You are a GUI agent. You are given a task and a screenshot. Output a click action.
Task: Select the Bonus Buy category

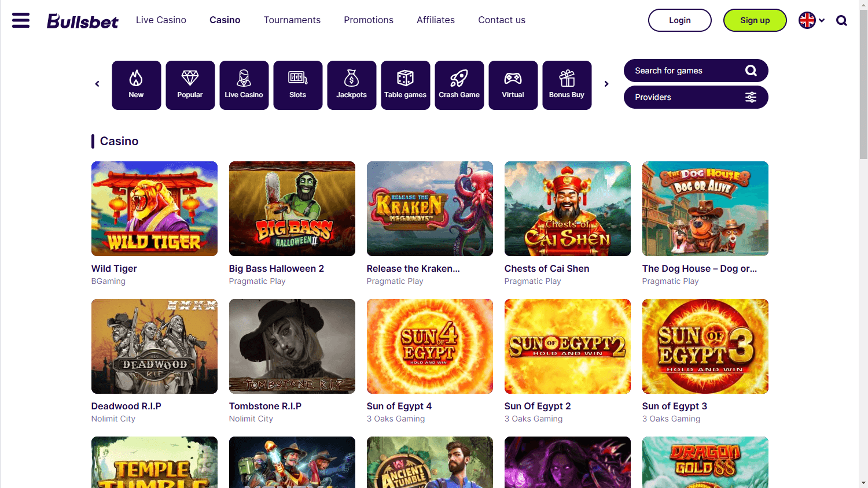click(x=567, y=85)
